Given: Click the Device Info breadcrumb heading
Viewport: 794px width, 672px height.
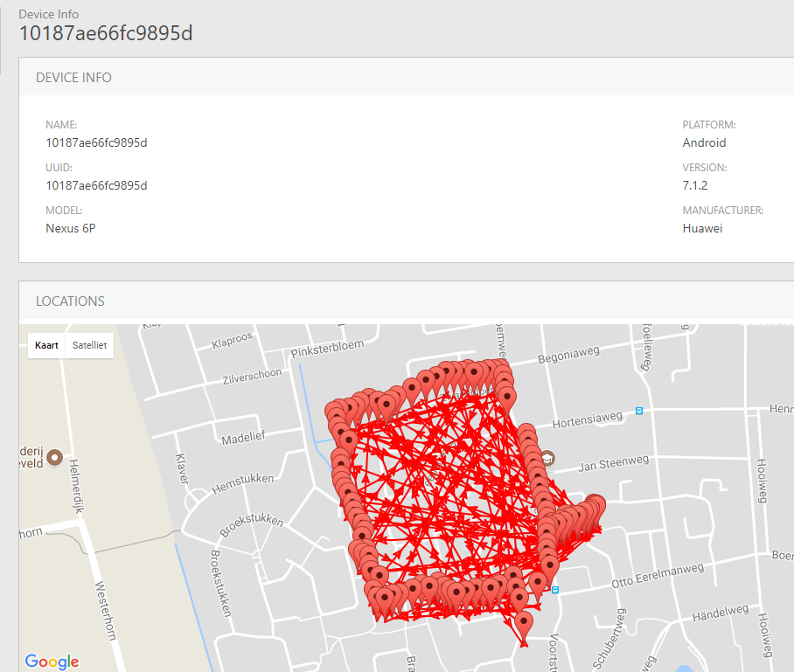Looking at the screenshot, I should (x=49, y=14).
